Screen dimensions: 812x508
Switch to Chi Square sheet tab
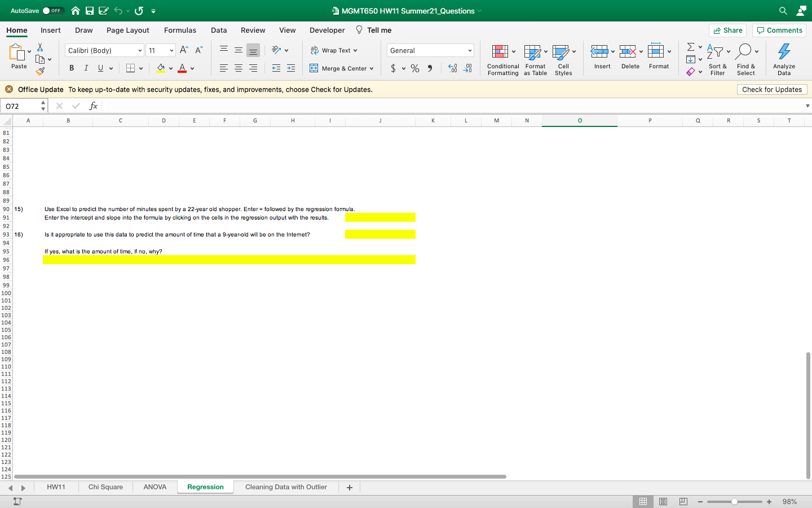105,487
